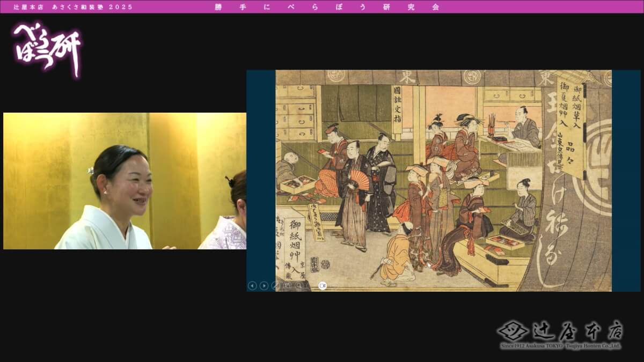
Task: Click the zoom magnifier in slideshow controls
Action: [299, 286]
